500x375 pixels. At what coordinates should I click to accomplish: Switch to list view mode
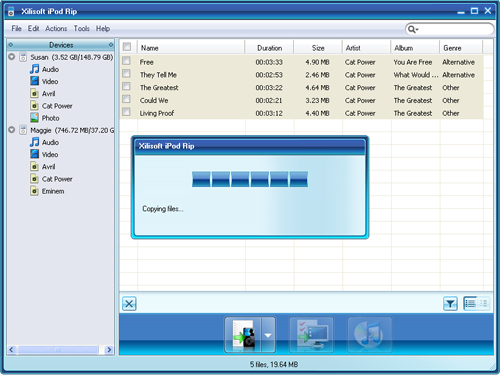[x=470, y=304]
